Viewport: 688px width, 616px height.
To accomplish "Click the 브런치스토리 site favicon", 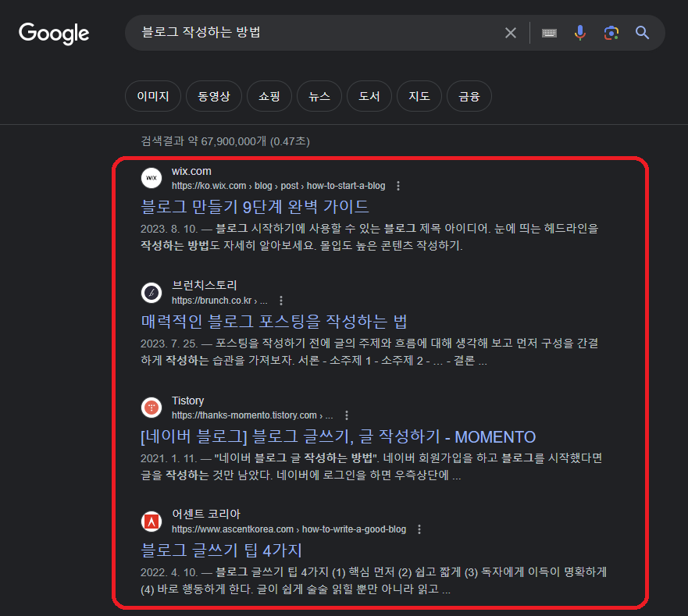I will click(x=151, y=292).
